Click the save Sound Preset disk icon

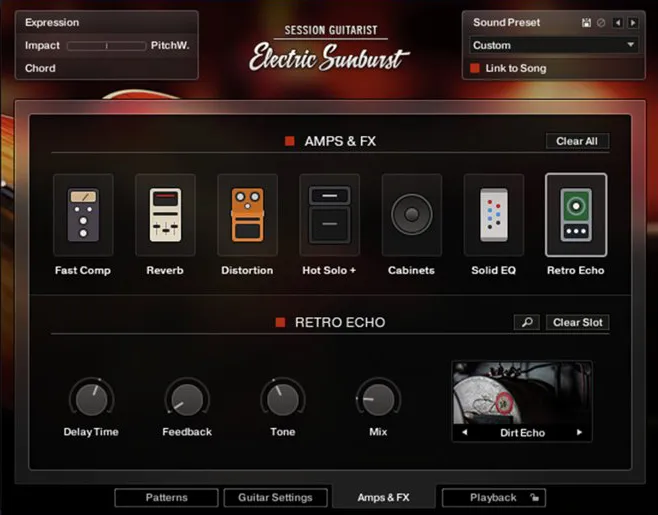pyautogui.click(x=587, y=23)
